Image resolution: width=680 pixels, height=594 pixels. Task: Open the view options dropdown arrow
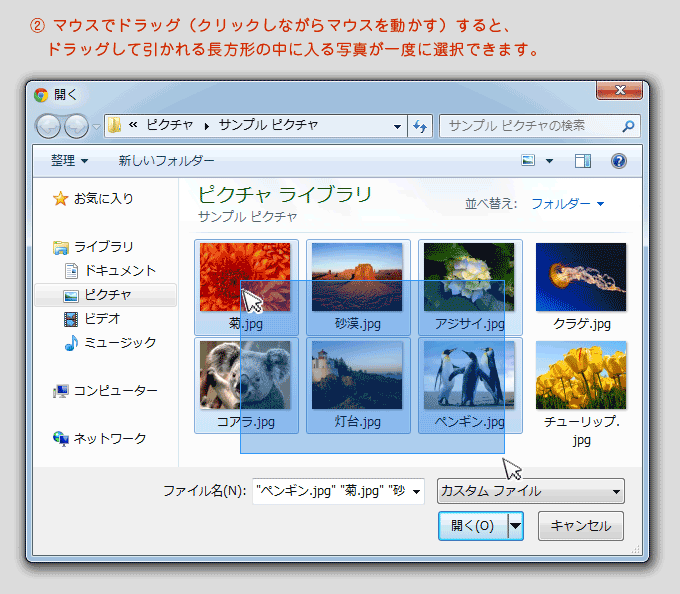(x=549, y=161)
